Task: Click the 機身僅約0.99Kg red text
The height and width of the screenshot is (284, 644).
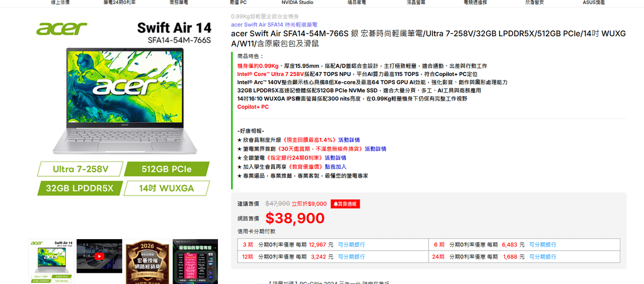Action: point(258,66)
